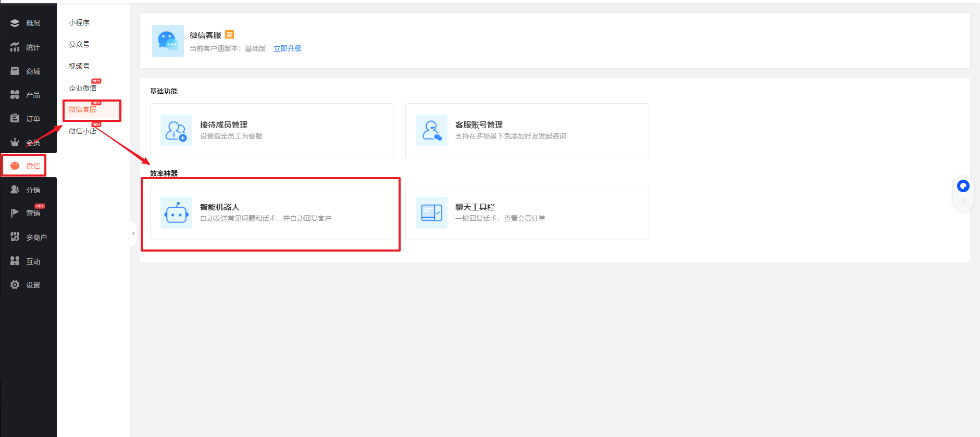The image size is (980, 437).
Task: Open the 订单 orders clipboard icon
Action: [15, 119]
